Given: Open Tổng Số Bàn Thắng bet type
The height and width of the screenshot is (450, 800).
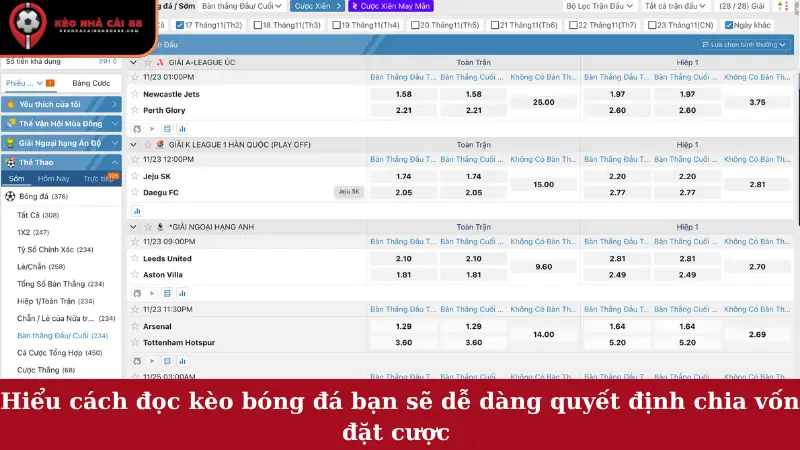Looking at the screenshot, I should (61, 284).
